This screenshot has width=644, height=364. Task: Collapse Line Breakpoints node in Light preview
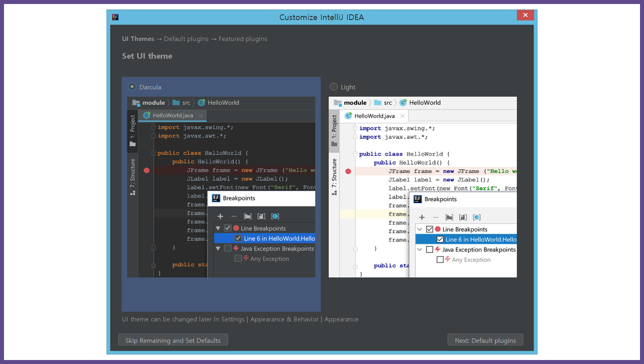[x=419, y=229]
